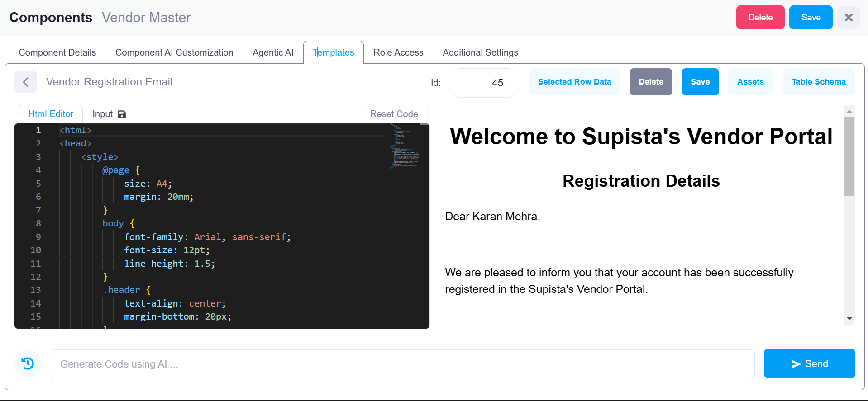Click the Id field showing 45
The image size is (868, 401).
point(484,83)
